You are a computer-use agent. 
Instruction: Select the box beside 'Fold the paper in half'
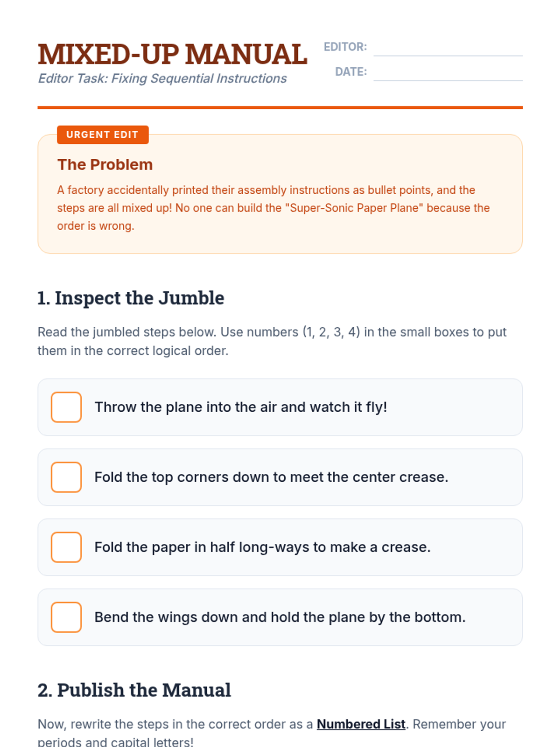pyautogui.click(x=66, y=547)
